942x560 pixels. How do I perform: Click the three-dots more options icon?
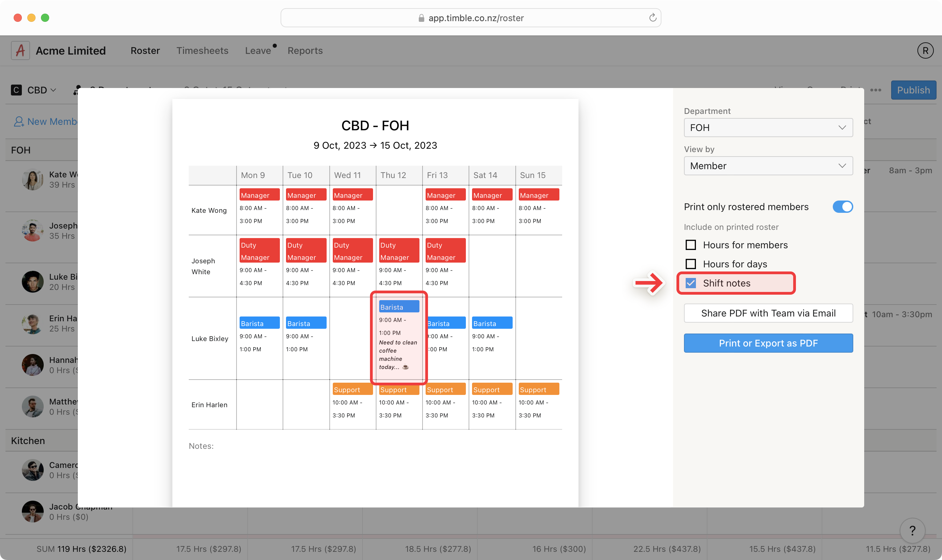pyautogui.click(x=875, y=90)
